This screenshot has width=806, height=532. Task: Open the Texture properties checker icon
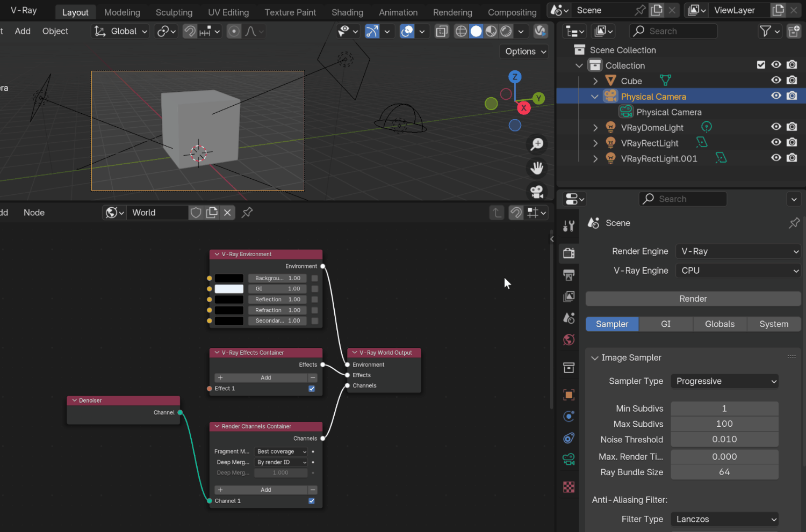[568, 487]
